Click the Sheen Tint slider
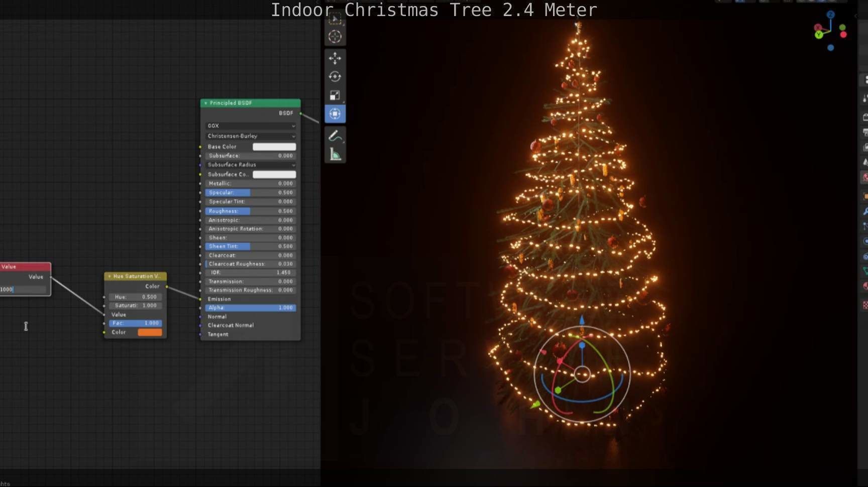 pyautogui.click(x=251, y=247)
